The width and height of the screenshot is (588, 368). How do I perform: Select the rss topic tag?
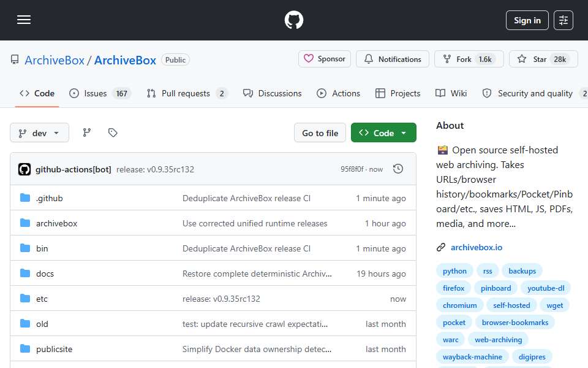click(488, 271)
